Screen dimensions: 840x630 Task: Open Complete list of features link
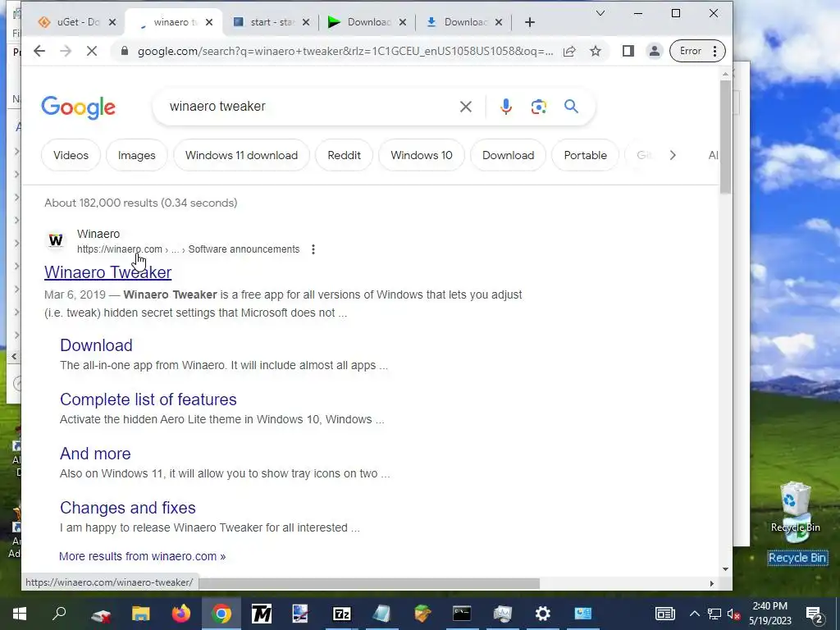148,399
